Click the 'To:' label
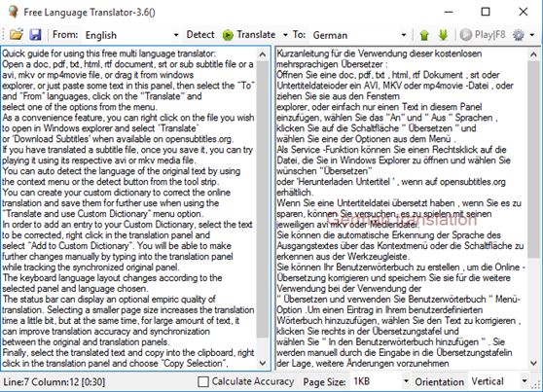Image resolution: width=543 pixels, height=392 pixels. [x=299, y=35]
